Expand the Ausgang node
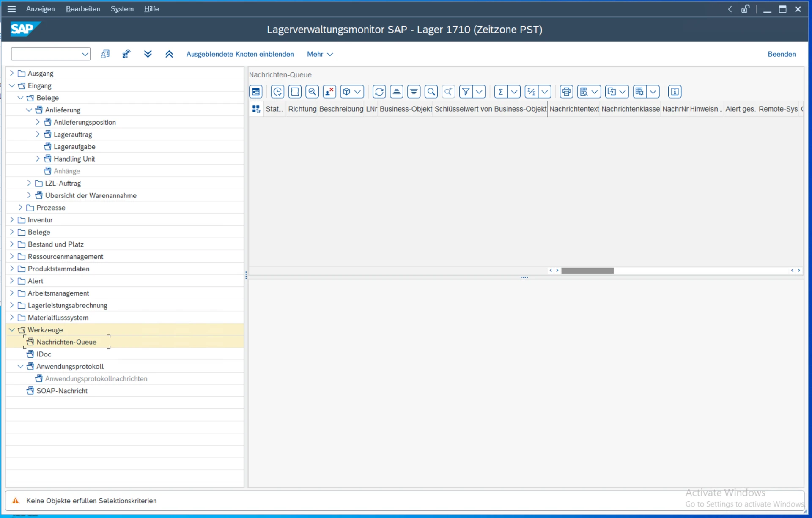 (12, 73)
